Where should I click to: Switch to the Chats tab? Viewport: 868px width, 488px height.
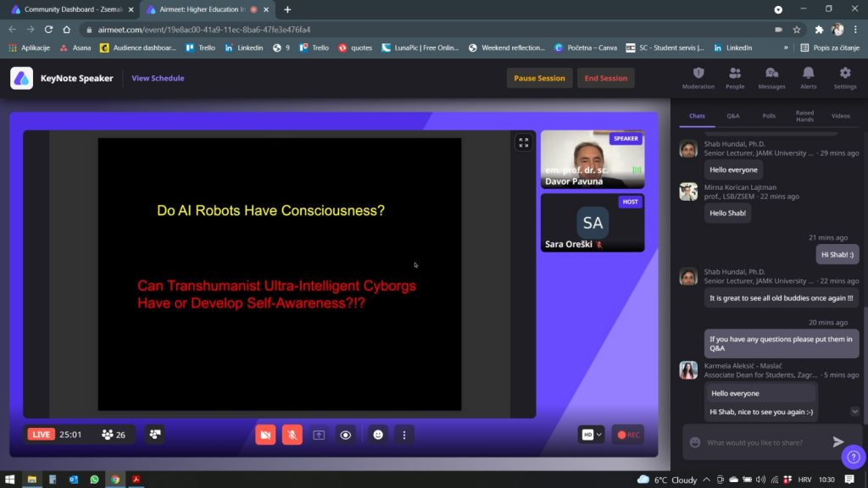point(697,115)
